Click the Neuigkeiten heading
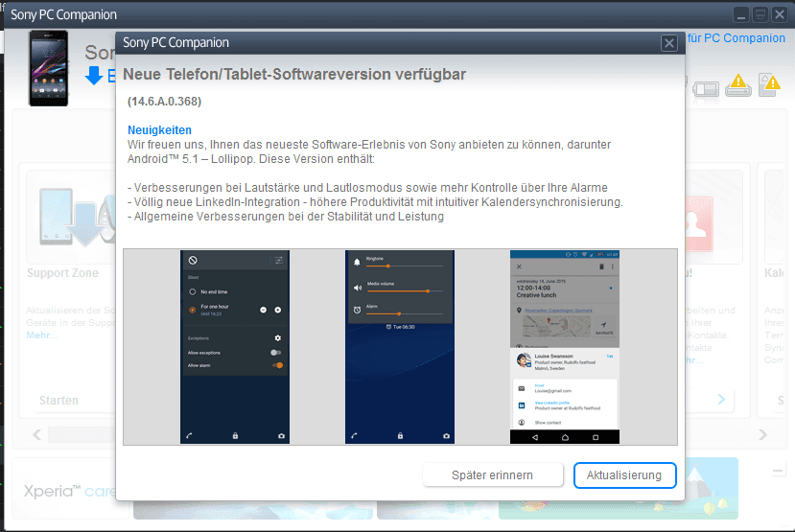 pyautogui.click(x=160, y=130)
